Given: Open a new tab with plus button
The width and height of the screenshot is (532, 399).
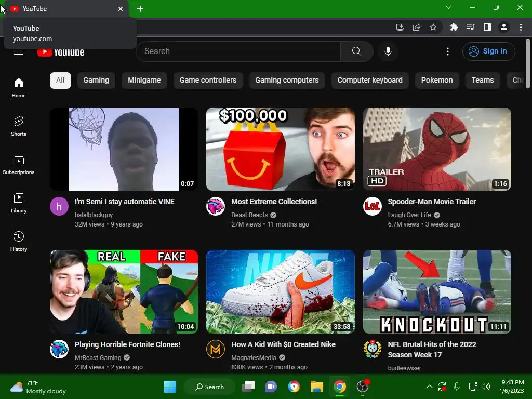Looking at the screenshot, I should [x=140, y=9].
